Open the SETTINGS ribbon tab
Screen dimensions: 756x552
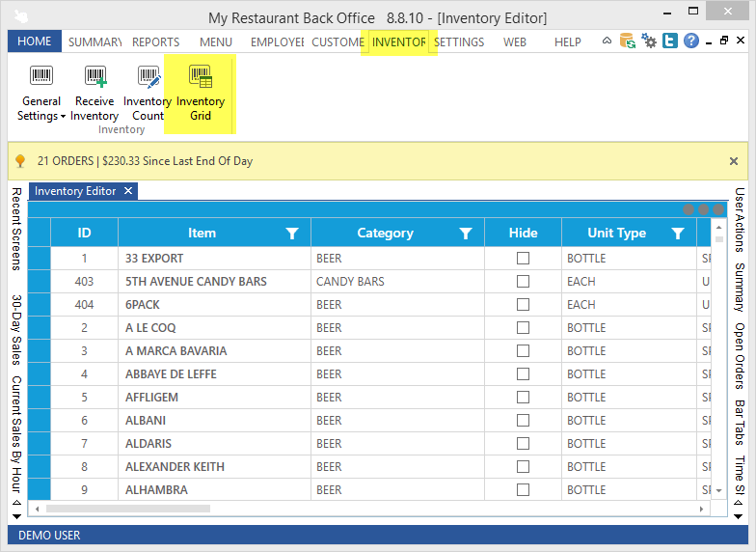pos(459,41)
